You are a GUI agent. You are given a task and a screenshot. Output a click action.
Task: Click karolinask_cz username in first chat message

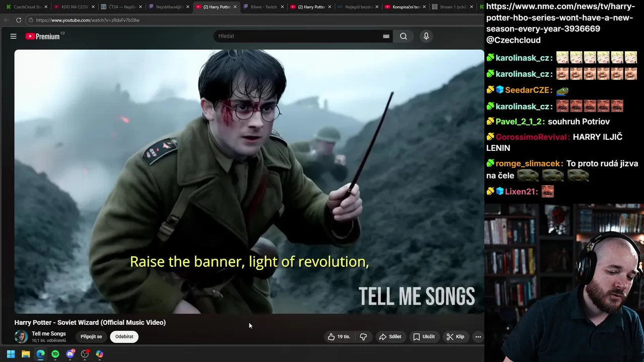(x=524, y=58)
